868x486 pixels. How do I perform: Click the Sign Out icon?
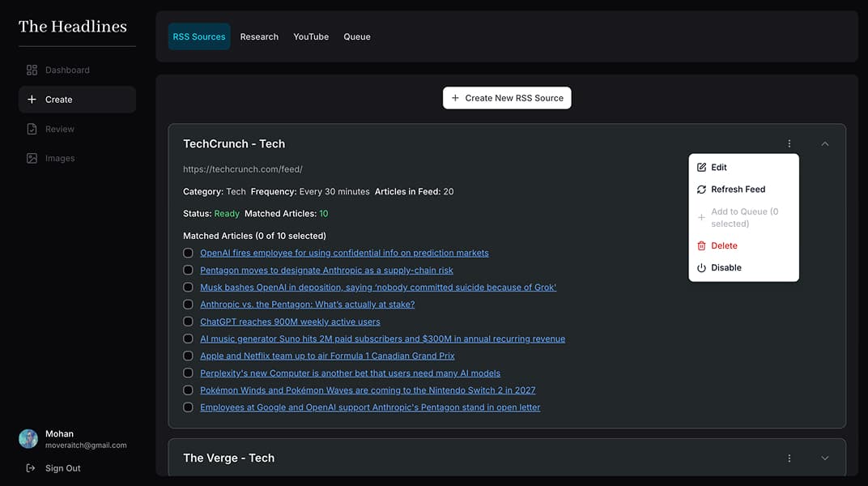point(29,467)
